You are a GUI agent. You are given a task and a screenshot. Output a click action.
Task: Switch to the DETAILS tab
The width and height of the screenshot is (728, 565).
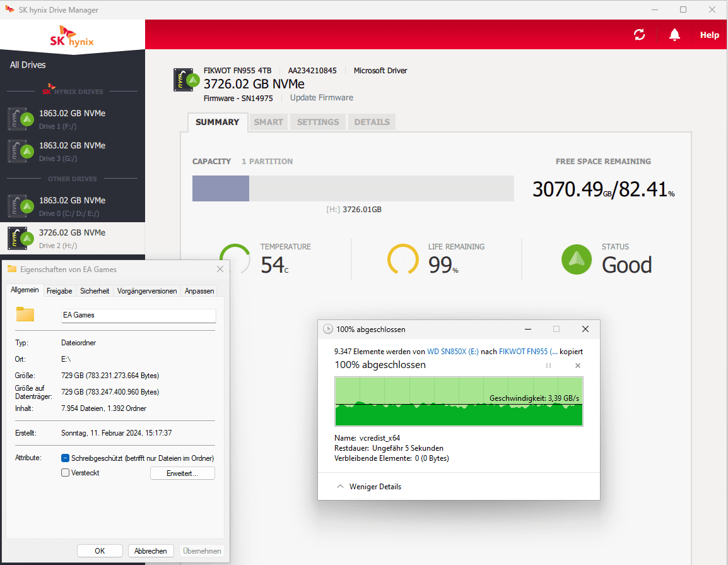(372, 122)
